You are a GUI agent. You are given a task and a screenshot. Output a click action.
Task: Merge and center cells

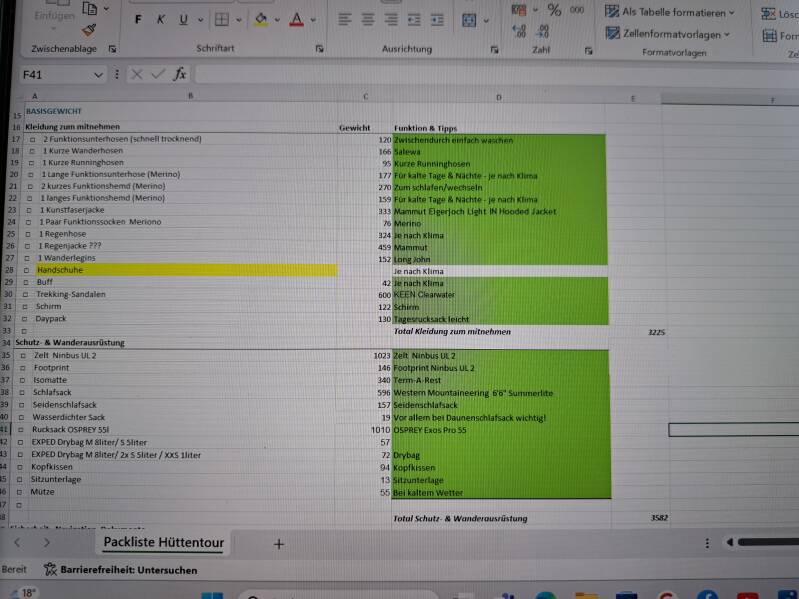point(469,20)
